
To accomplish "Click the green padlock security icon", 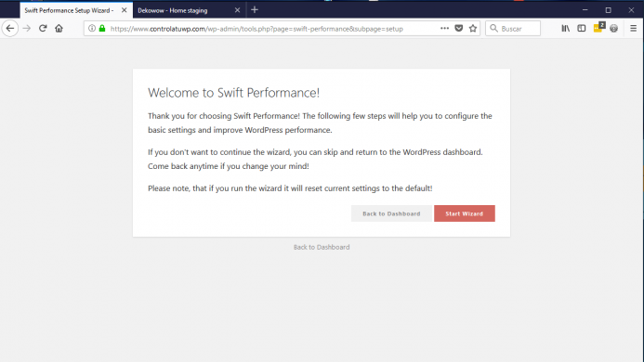I will click(102, 29).
